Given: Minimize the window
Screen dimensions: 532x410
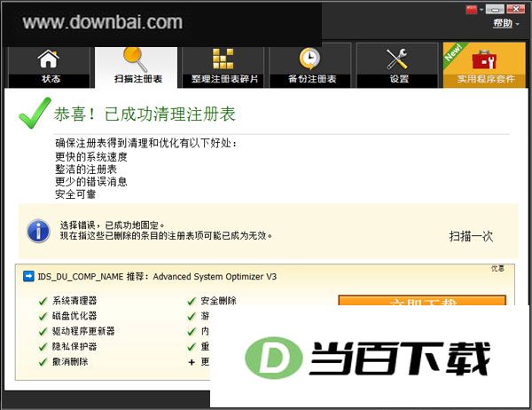Looking at the screenshot, I should (495, 9).
